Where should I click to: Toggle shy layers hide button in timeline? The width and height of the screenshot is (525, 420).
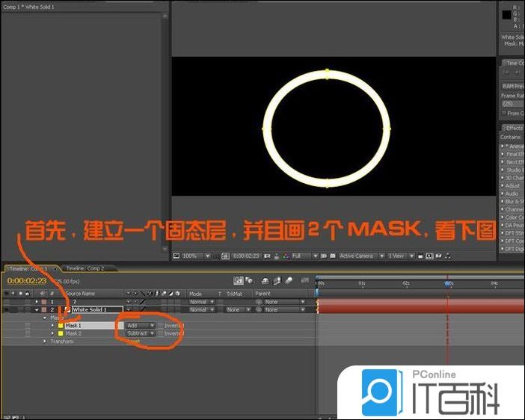click(265, 280)
